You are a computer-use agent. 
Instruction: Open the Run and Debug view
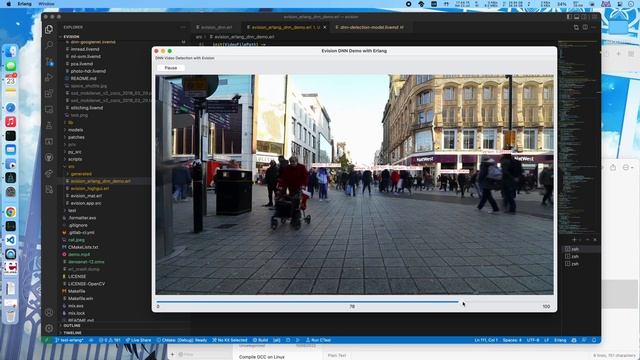(49, 77)
